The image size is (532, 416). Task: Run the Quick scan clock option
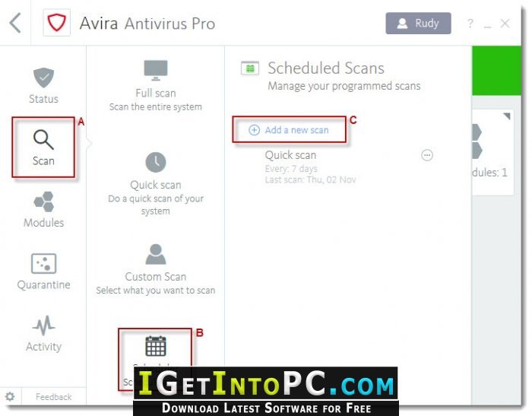click(155, 184)
